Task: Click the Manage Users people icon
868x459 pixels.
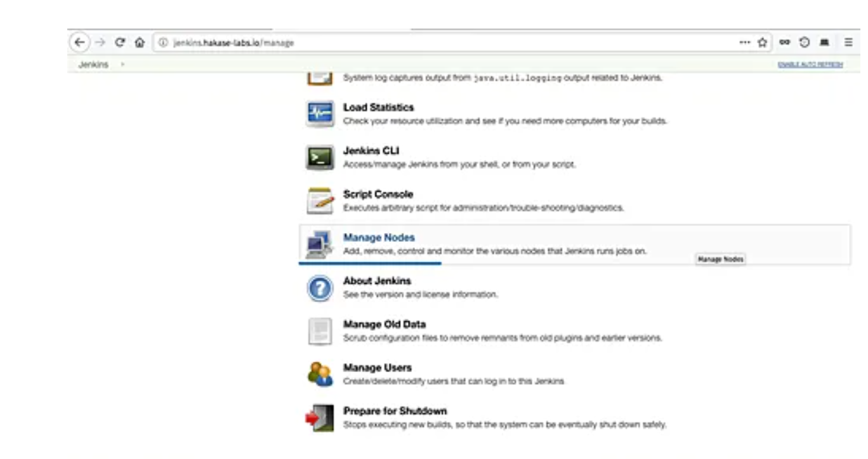Action: [x=320, y=374]
